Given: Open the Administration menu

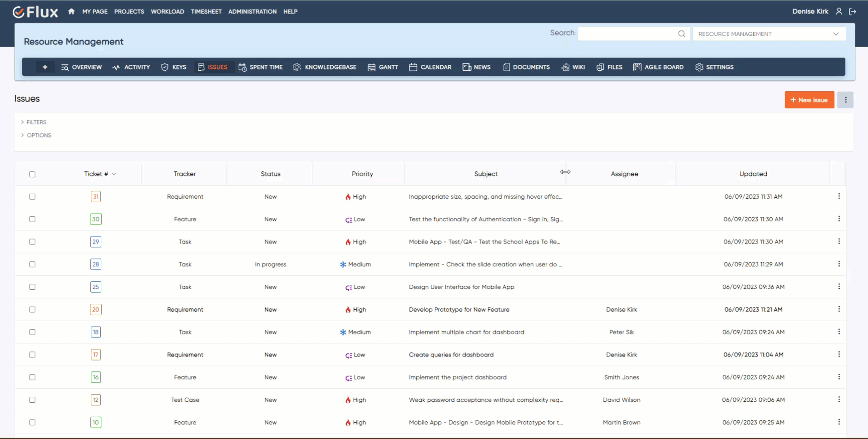Looking at the screenshot, I should coord(252,11).
